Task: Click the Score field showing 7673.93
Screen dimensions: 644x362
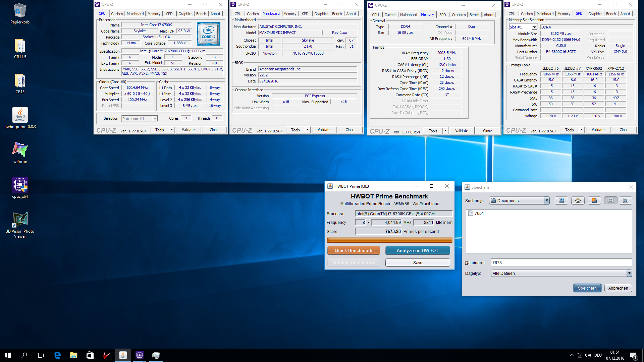Action: (x=378, y=231)
